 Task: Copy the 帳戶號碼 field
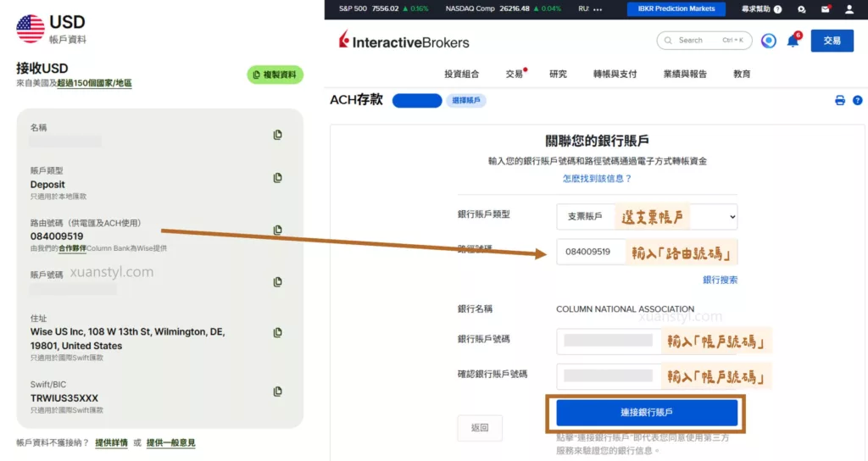click(277, 281)
